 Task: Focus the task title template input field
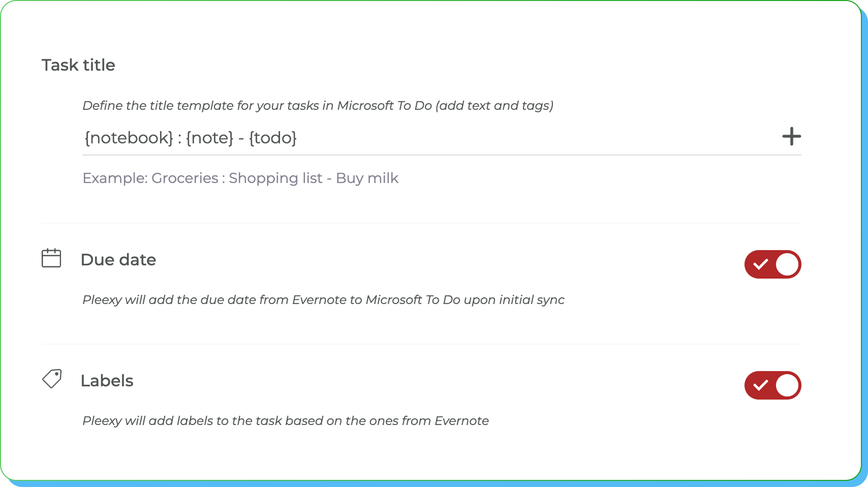click(x=508, y=138)
